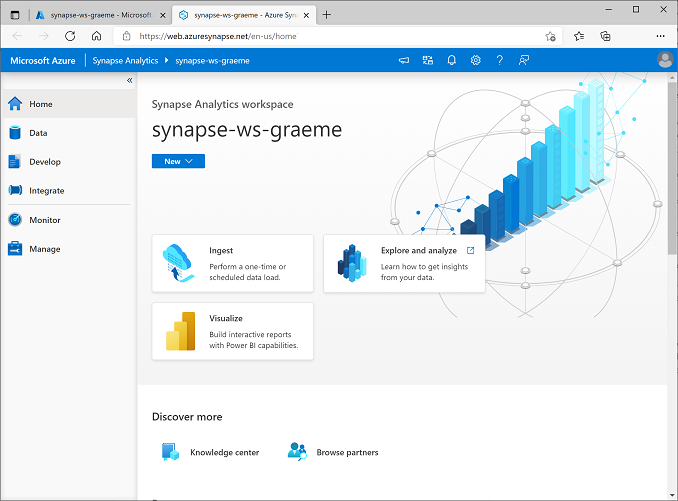
Task: Open the help question mark
Action: tap(499, 60)
